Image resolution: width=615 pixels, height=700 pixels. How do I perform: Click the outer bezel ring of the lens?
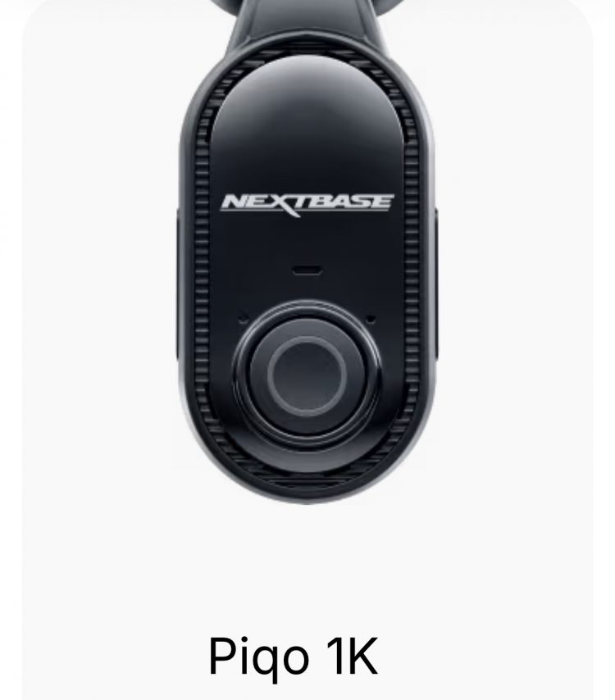click(x=307, y=374)
